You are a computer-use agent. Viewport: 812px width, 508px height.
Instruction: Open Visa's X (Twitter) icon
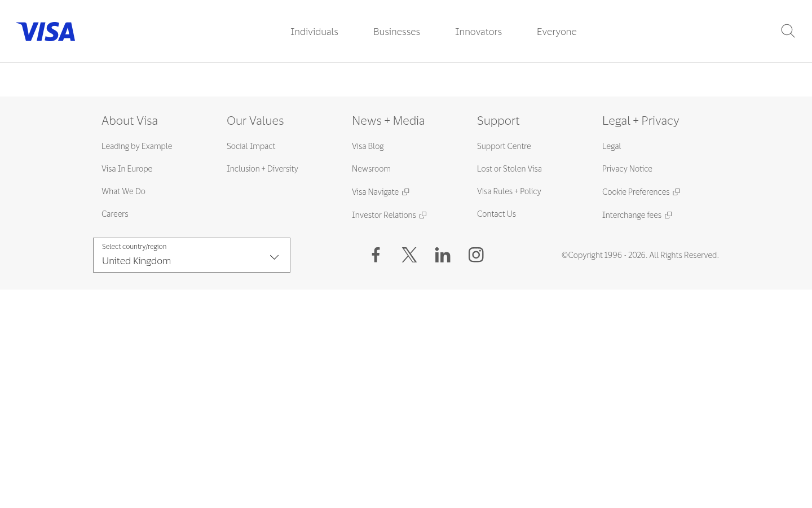[x=409, y=255]
